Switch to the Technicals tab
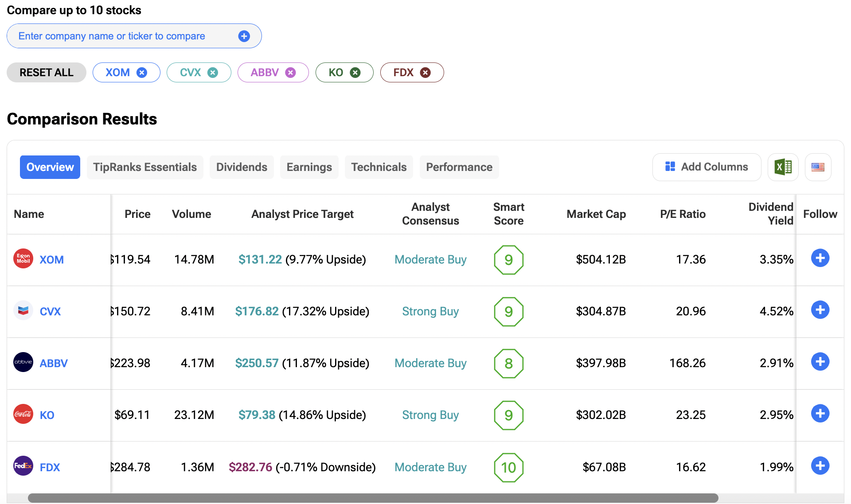This screenshot has width=851, height=504. [379, 167]
